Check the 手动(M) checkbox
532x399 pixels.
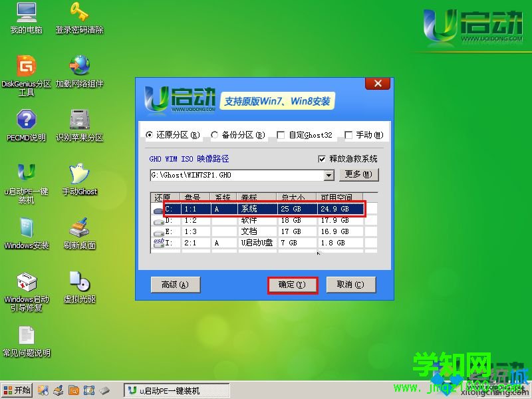click(348, 134)
